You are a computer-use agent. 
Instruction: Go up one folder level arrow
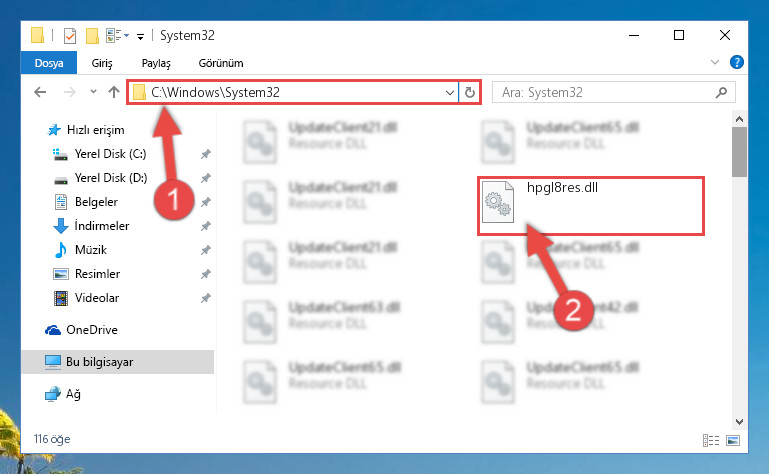click(114, 92)
